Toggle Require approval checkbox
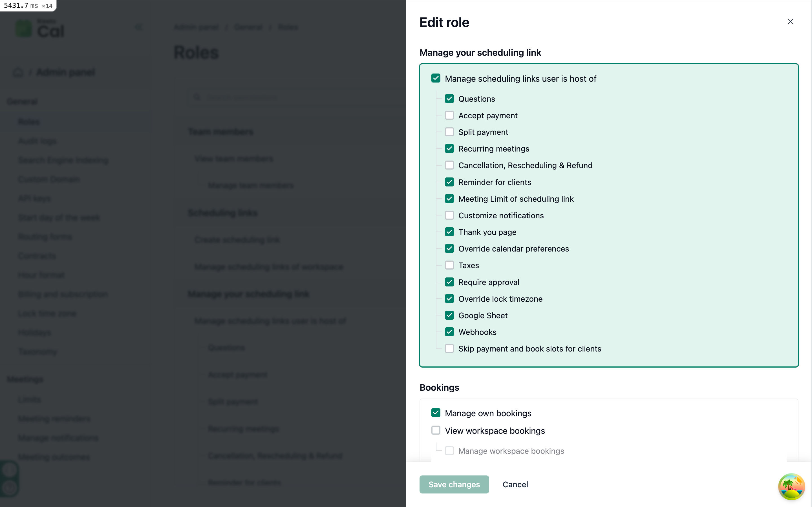The width and height of the screenshot is (812, 507). pyautogui.click(x=449, y=282)
